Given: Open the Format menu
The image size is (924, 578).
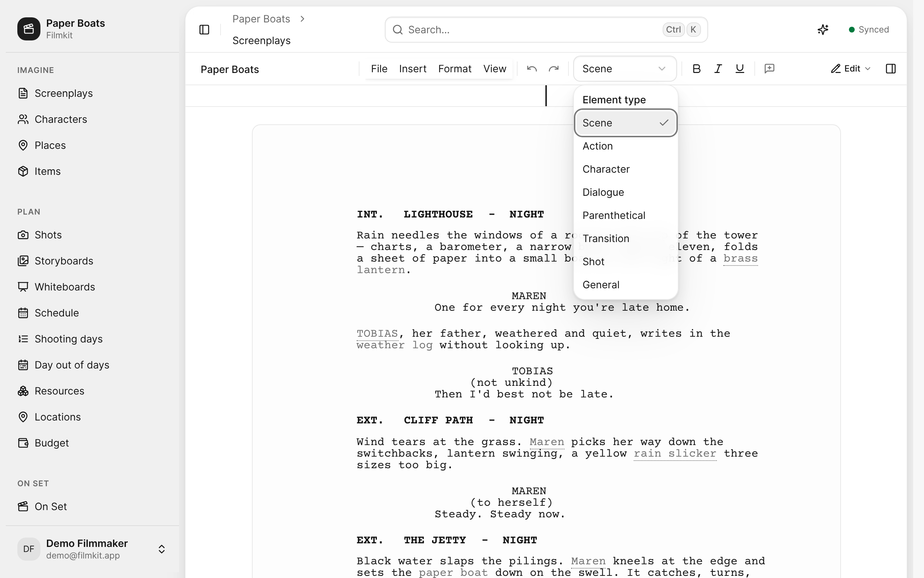Looking at the screenshot, I should coord(455,69).
